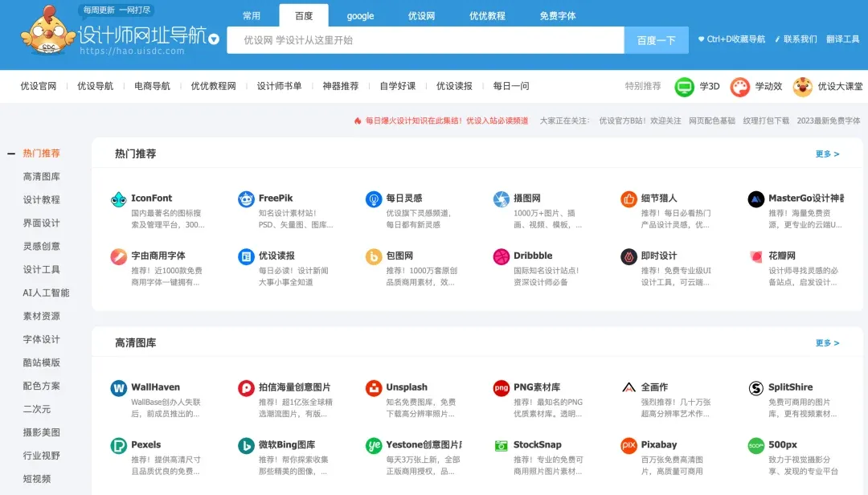
Task: Focus the search input field
Action: [x=425, y=40]
